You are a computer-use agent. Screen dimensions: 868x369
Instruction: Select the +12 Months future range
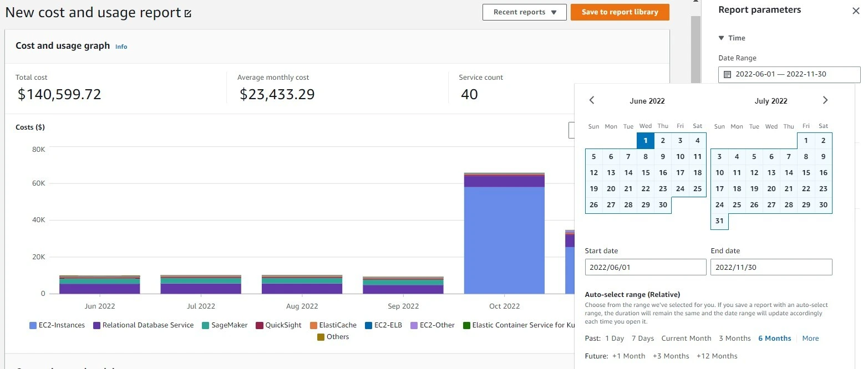[717, 356]
